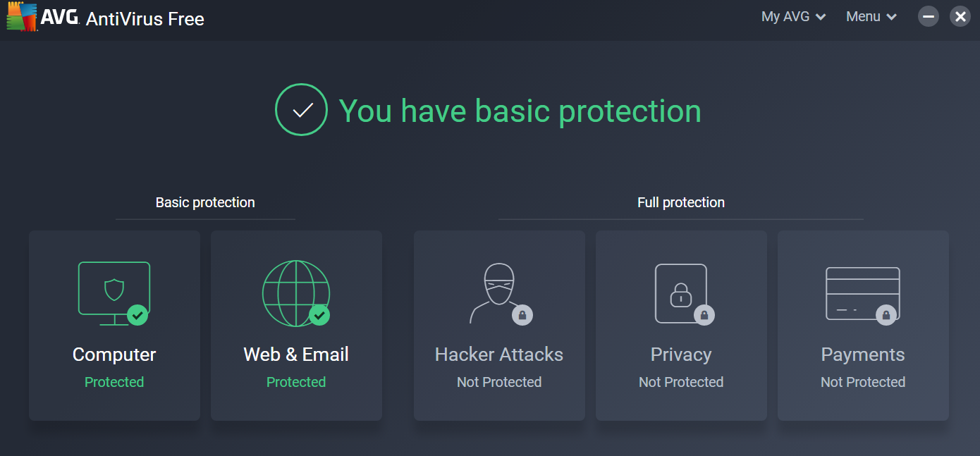Click the Privacy padlock document icon

click(x=681, y=293)
